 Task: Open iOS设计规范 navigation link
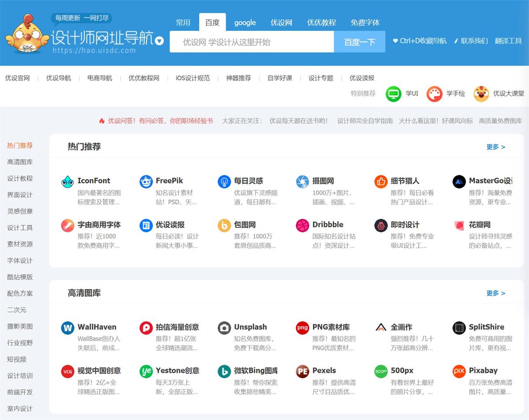coord(193,78)
